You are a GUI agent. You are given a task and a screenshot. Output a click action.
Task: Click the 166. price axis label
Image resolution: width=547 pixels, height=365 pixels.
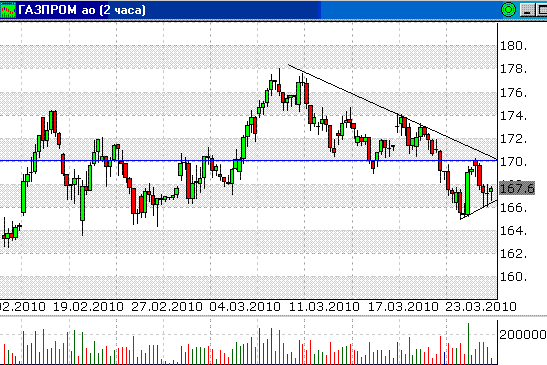click(x=514, y=208)
